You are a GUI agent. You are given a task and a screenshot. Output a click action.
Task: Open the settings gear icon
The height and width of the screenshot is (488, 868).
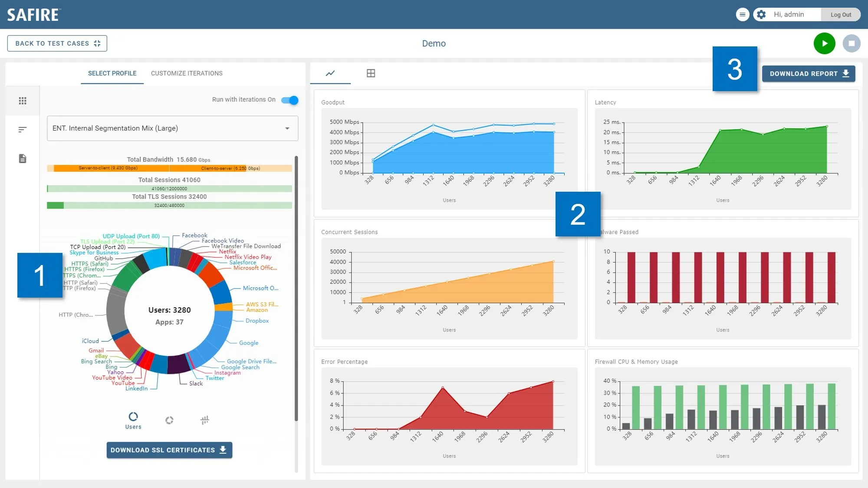pyautogui.click(x=761, y=14)
